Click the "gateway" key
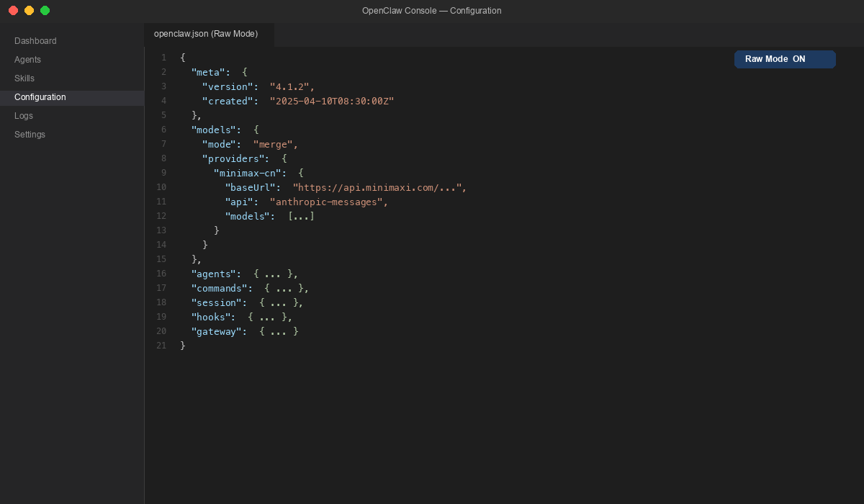The height and width of the screenshot is (504, 864). (x=217, y=331)
